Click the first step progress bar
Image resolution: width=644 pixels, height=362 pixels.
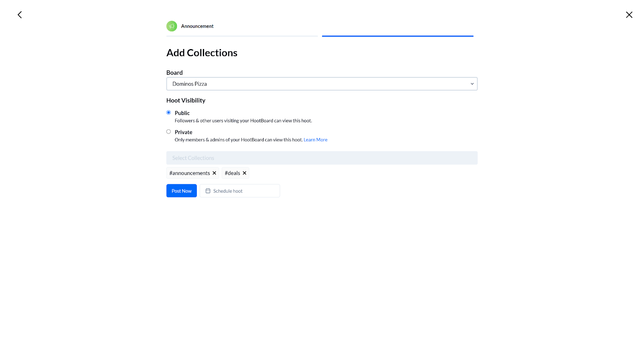tap(242, 36)
